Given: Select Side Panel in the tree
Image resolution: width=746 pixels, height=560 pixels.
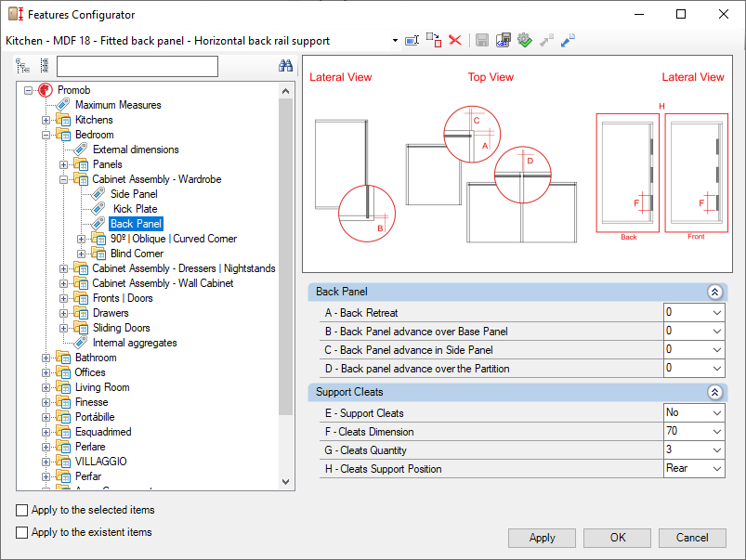Looking at the screenshot, I should coord(134,194).
